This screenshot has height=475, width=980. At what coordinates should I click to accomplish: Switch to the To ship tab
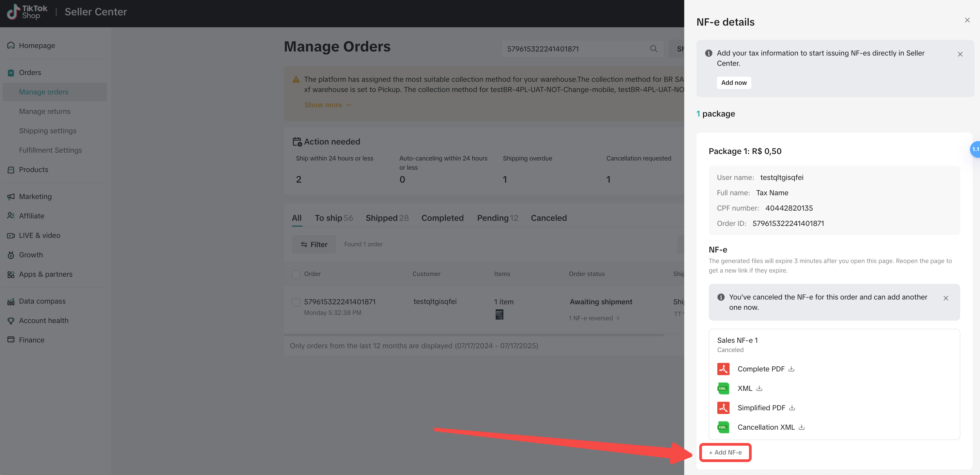(x=334, y=218)
